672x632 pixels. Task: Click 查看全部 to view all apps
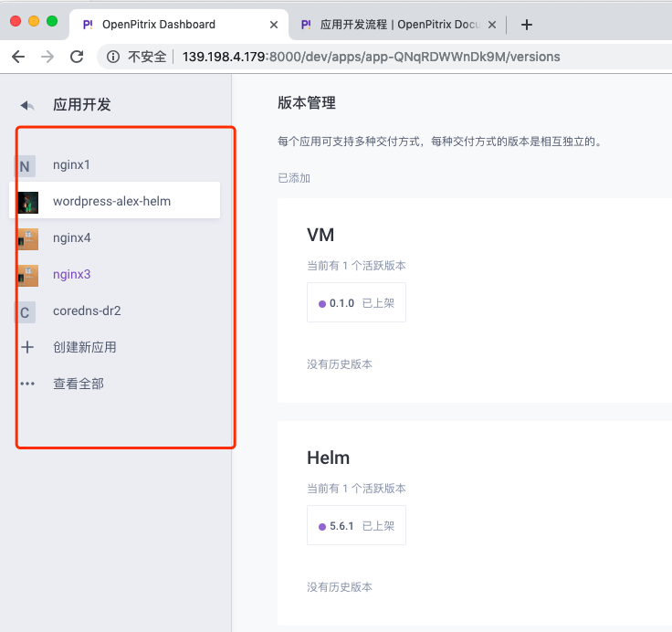79,384
